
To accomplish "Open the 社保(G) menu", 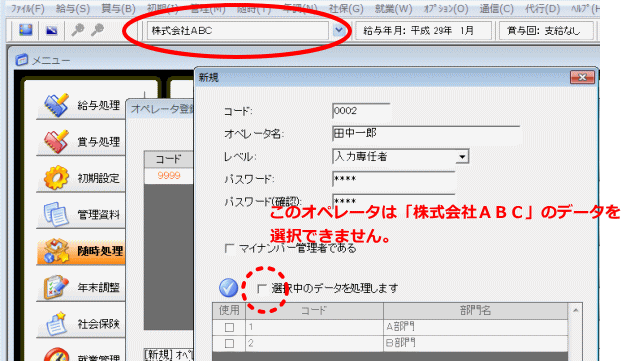I will 346,8.
